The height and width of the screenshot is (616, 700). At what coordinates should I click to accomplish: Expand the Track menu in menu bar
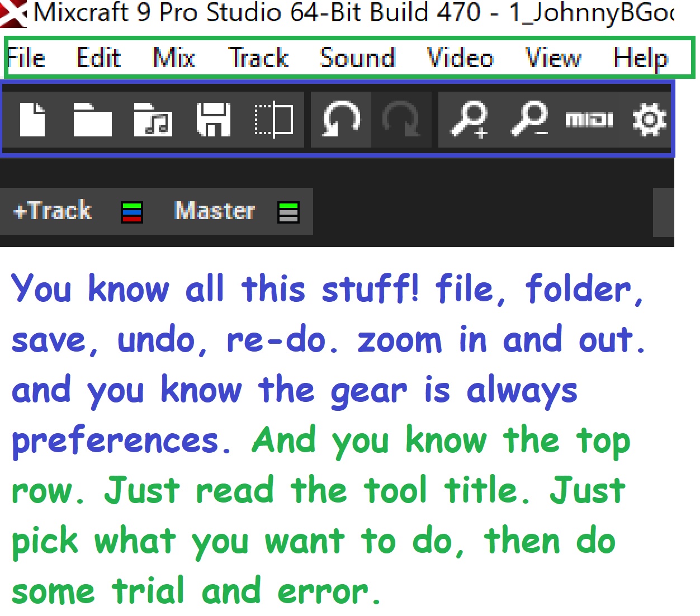(258, 58)
